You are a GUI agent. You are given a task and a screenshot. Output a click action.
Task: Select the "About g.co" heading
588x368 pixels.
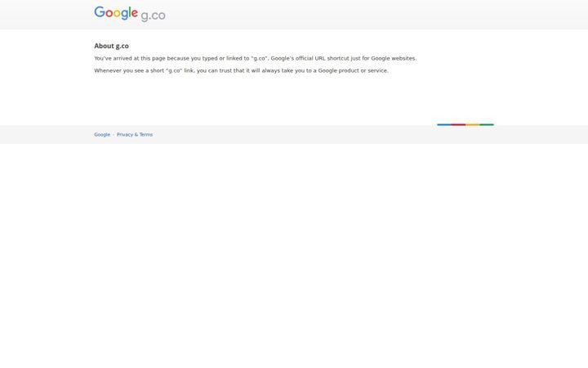(111, 46)
